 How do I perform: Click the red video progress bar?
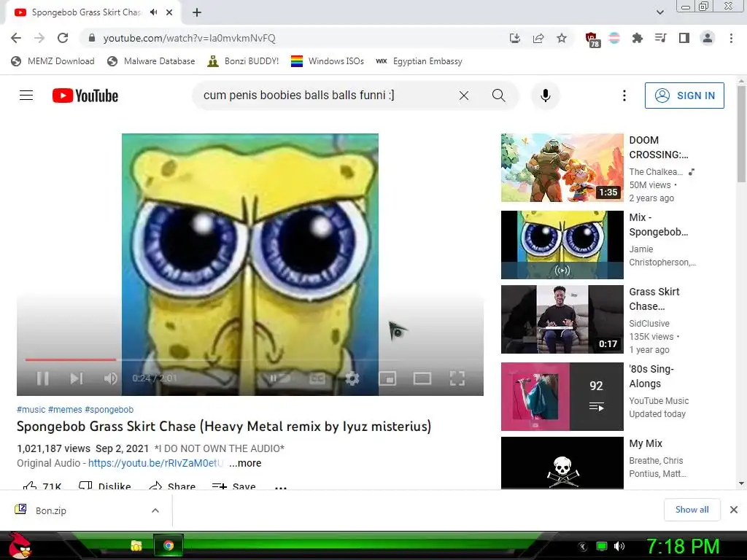pyautogui.click(x=71, y=359)
